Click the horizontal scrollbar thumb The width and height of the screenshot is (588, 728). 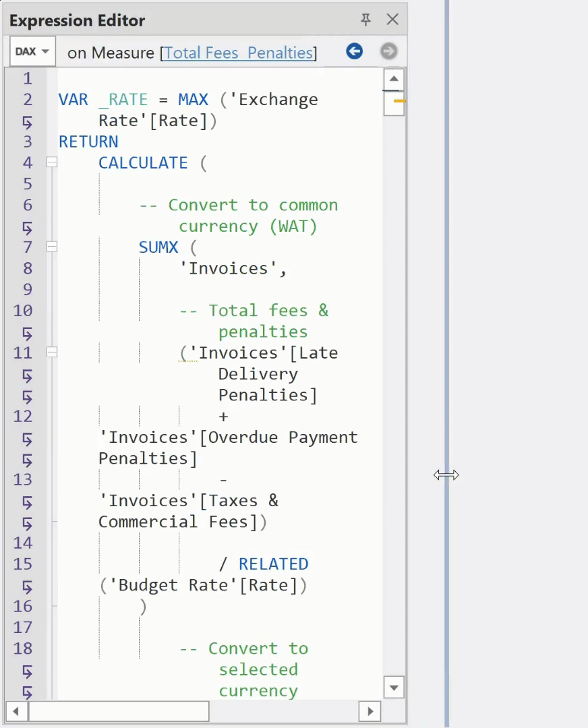click(x=119, y=711)
